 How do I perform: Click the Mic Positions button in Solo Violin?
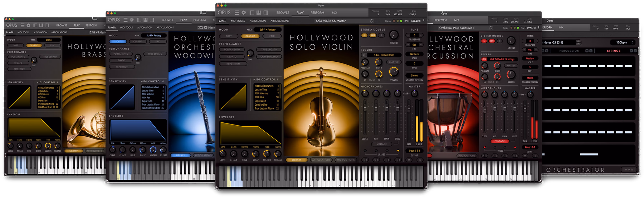click(346, 160)
